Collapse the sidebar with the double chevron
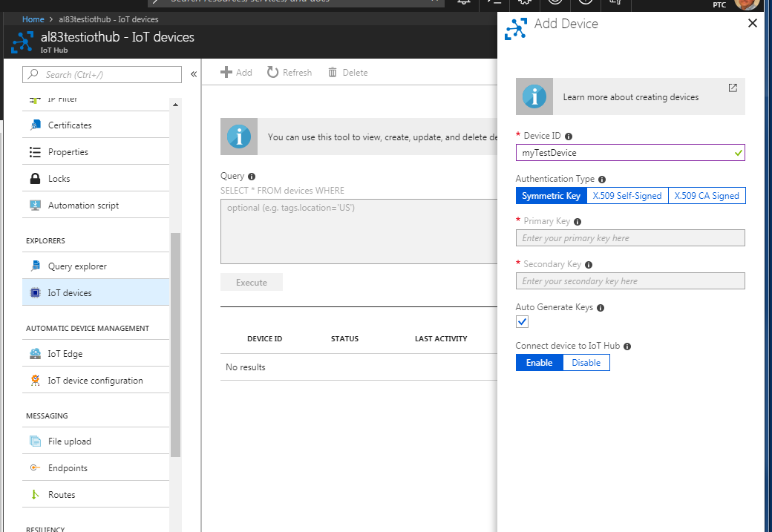Screen dimensions: 772x532 [x=193, y=73]
